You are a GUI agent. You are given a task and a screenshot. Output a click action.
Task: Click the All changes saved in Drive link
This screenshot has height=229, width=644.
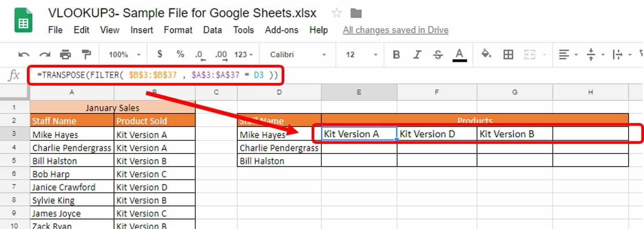pyautogui.click(x=395, y=30)
